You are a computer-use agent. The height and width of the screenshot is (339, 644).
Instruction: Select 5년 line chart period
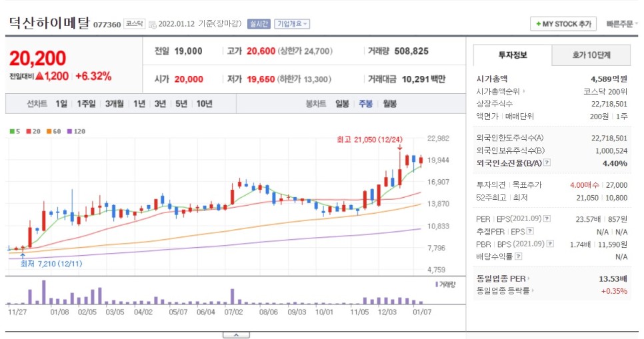point(181,104)
